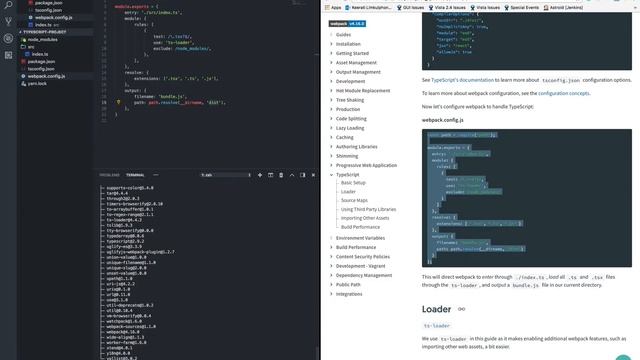Expand the Hot Module Replacement section
640x360 pixels.
coord(363,91)
